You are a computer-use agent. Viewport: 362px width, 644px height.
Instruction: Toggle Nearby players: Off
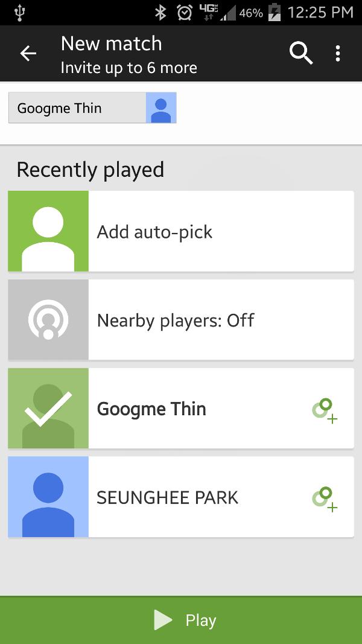click(176, 320)
